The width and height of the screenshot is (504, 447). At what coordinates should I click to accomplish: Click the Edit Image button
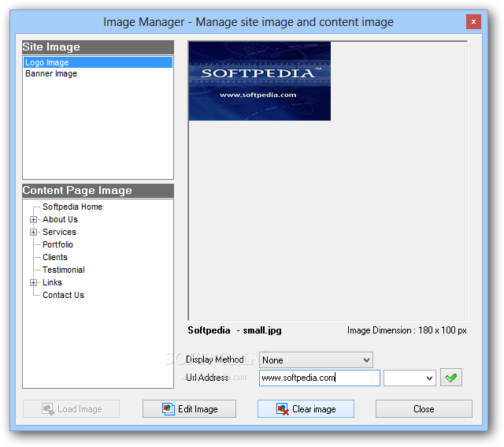click(x=189, y=408)
